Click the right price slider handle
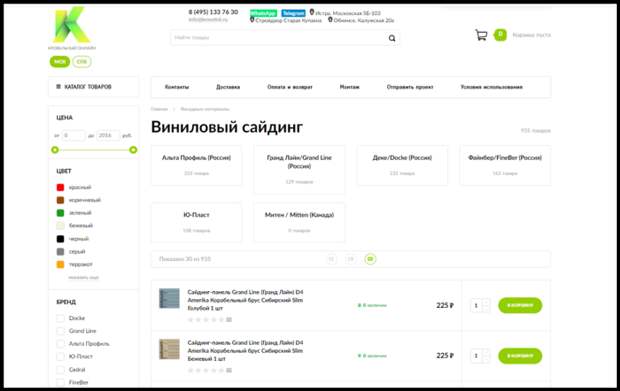Image resolution: width=620 pixels, height=391 pixels. pos(133,150)
